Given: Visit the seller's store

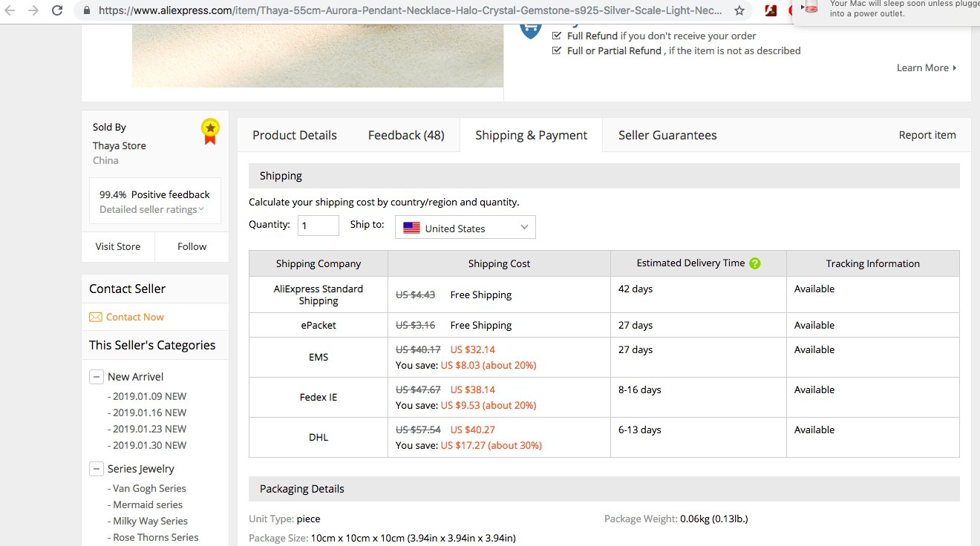Looking at the screenshot, I should pyautogui.click(x=118, y=246).
